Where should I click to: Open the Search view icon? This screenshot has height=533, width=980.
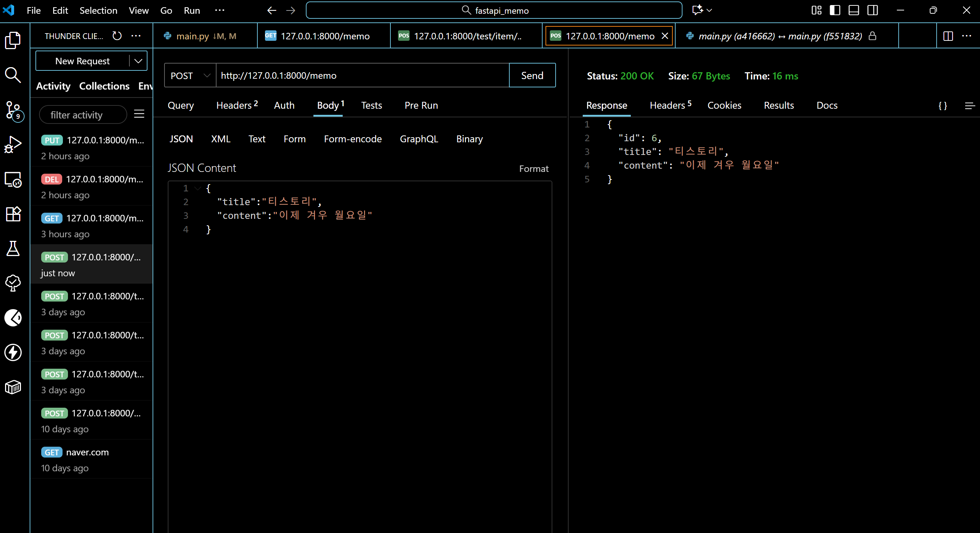[x=13, y=75]
